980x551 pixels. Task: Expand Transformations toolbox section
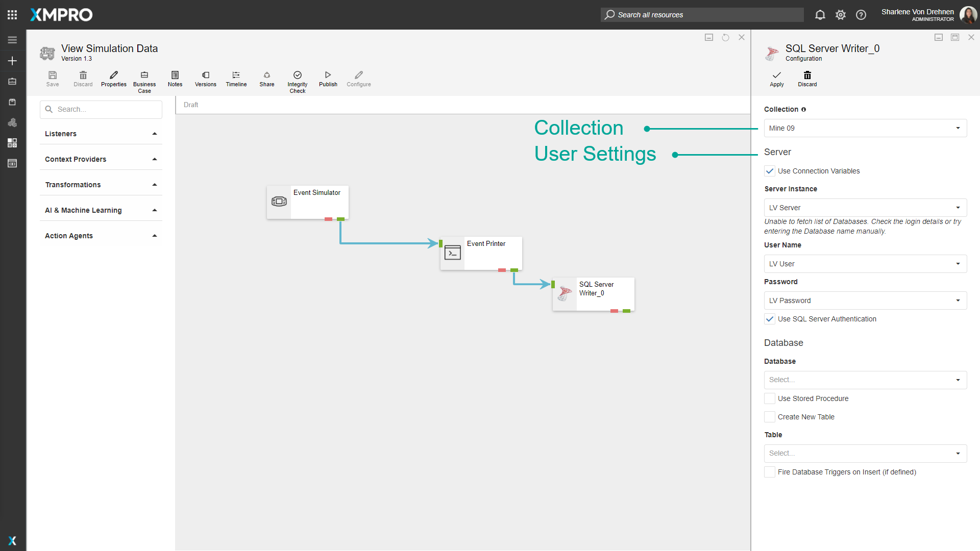pyautogui.click(x=101, y=185)
